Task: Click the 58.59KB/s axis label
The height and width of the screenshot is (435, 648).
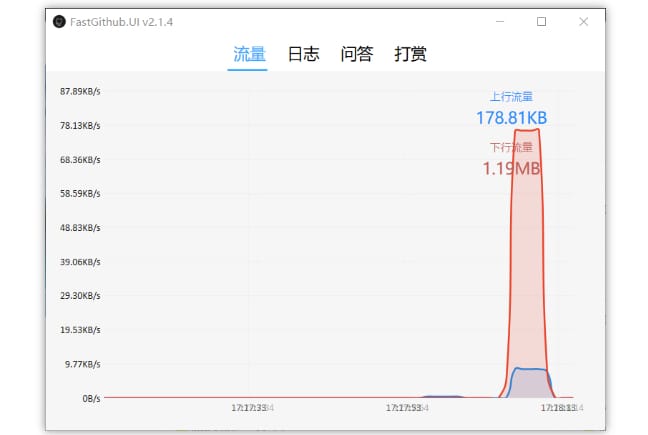Action: 80,194
